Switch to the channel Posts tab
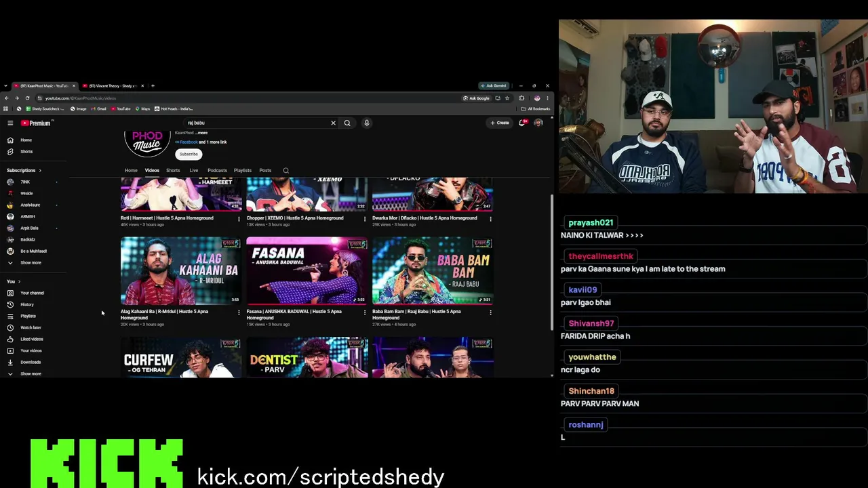The height and width of the screenshot is (488, 868). point(265,171)
